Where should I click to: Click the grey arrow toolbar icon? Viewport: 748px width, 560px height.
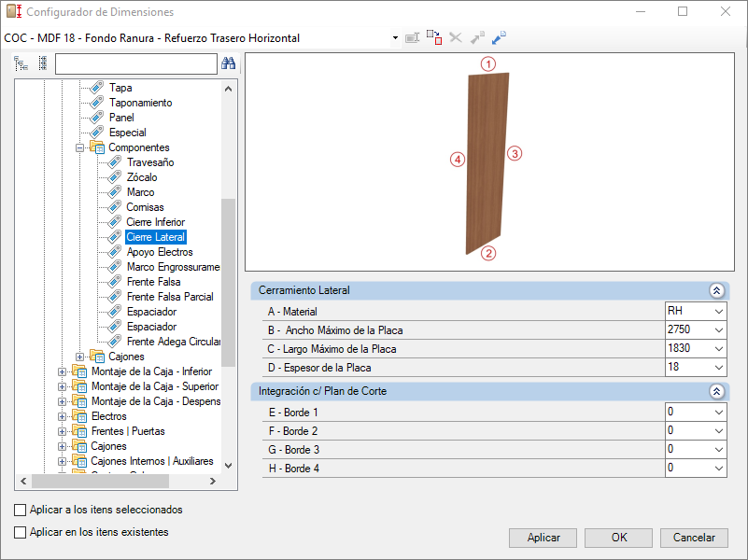(x=477, y=37)
